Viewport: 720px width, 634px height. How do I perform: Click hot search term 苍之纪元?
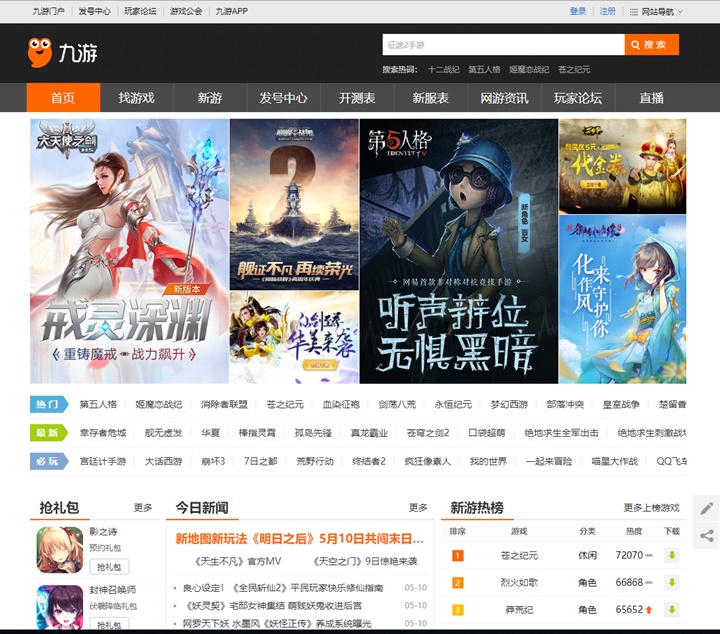574,69
